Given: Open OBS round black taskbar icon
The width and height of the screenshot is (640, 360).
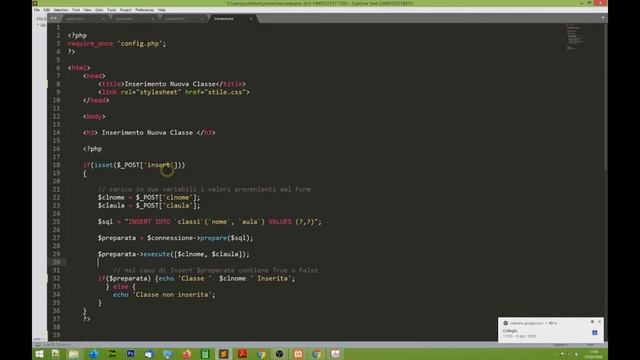Looking at the screenshot, I should pyautogui.click(x=279, y=354).
